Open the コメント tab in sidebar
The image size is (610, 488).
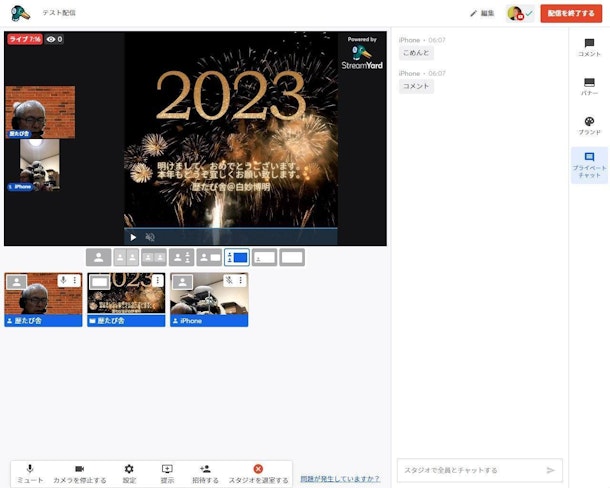(x=589, y=47)
